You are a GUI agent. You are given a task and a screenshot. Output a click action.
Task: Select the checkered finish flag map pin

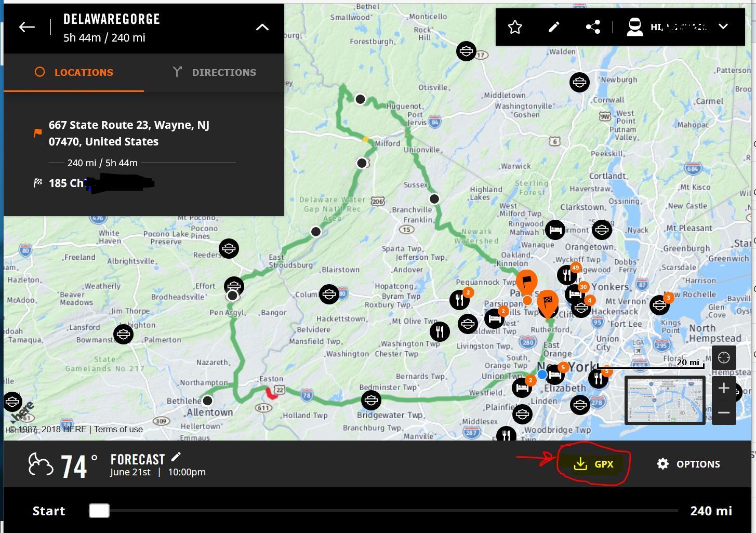click(547, 301)
